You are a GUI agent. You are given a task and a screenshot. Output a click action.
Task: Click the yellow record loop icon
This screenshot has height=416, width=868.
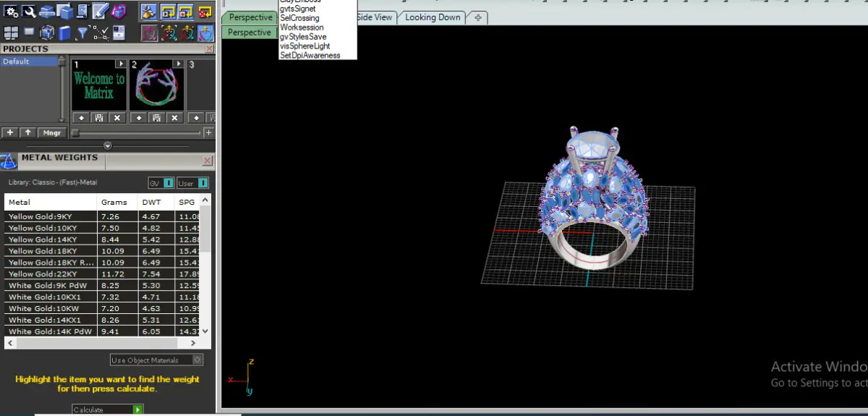click(x=187, y=11)
